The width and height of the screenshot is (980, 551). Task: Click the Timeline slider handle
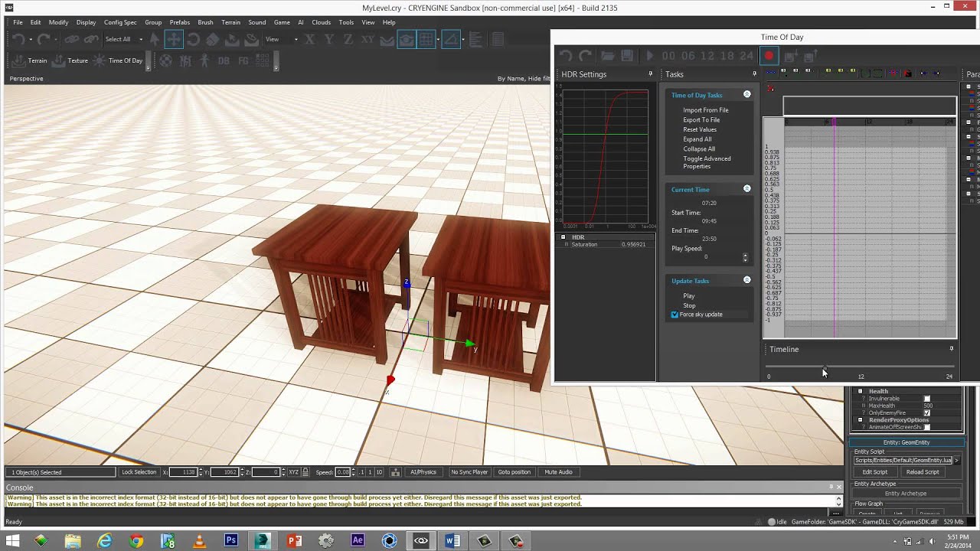point(824,368)
